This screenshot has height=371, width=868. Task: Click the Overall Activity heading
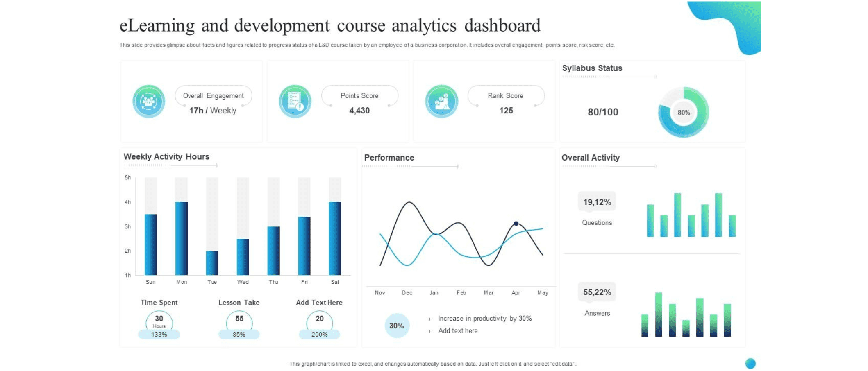[x=591, y=158]
